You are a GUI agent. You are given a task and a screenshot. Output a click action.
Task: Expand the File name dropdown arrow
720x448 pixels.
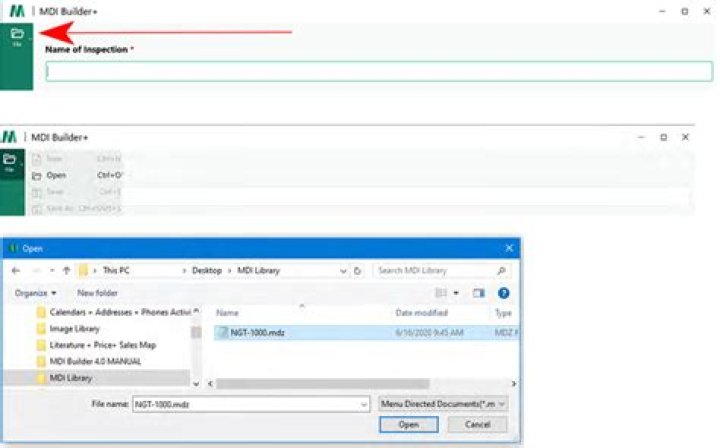click(364, 404)
